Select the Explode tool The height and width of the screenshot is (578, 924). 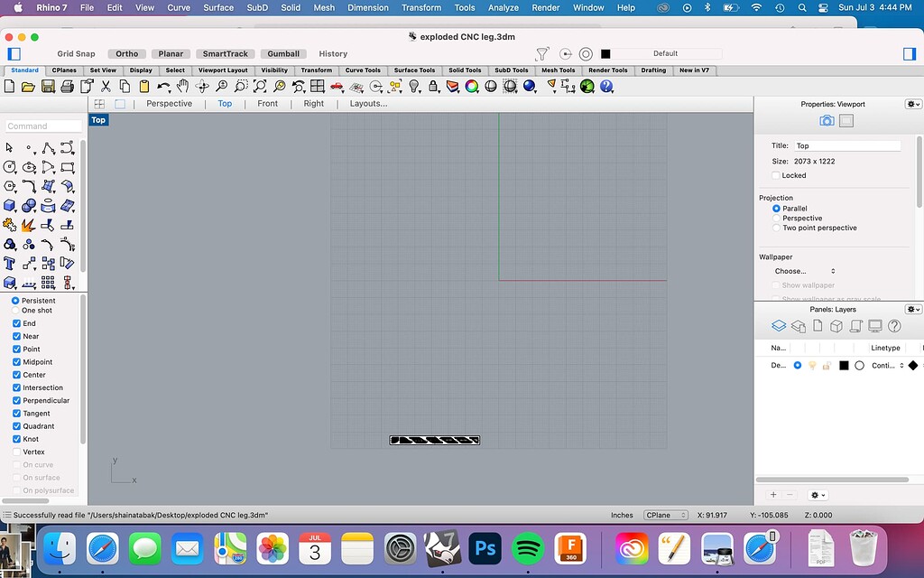(28, 225)
